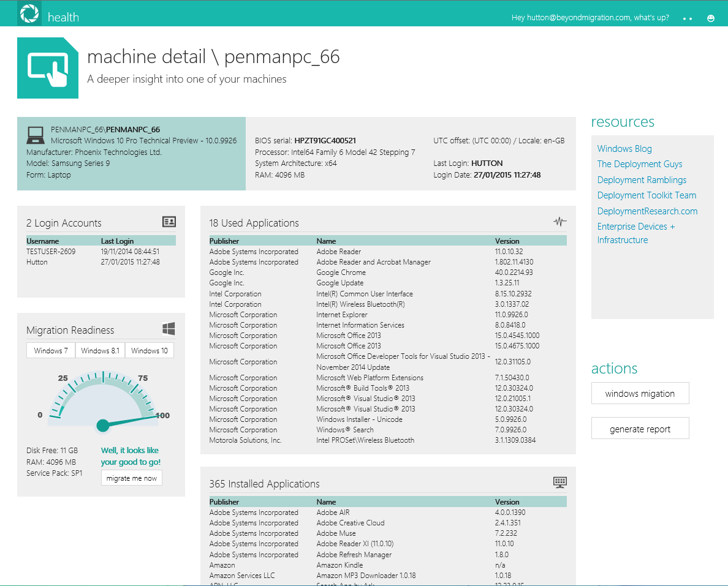This screenshot has width=728, height=586.
Task: Open the two-dot menu icon in header
Action: pyautogui.click(x=688, y=18)
